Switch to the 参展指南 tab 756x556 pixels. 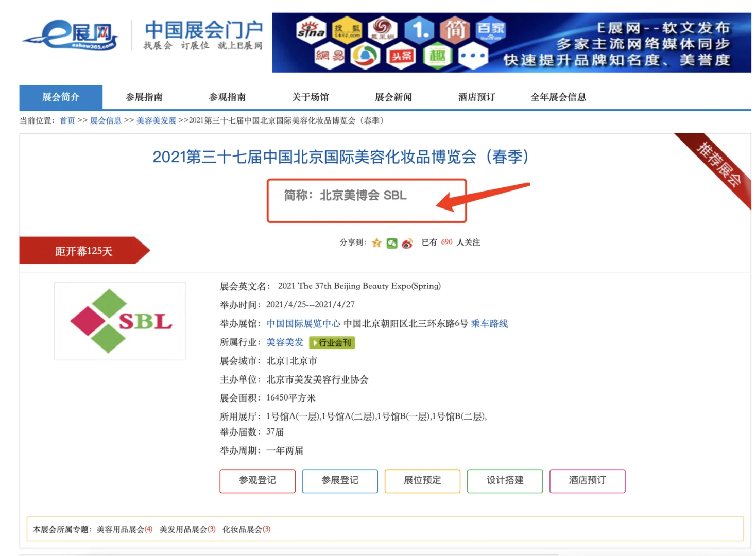pos(145,97)
